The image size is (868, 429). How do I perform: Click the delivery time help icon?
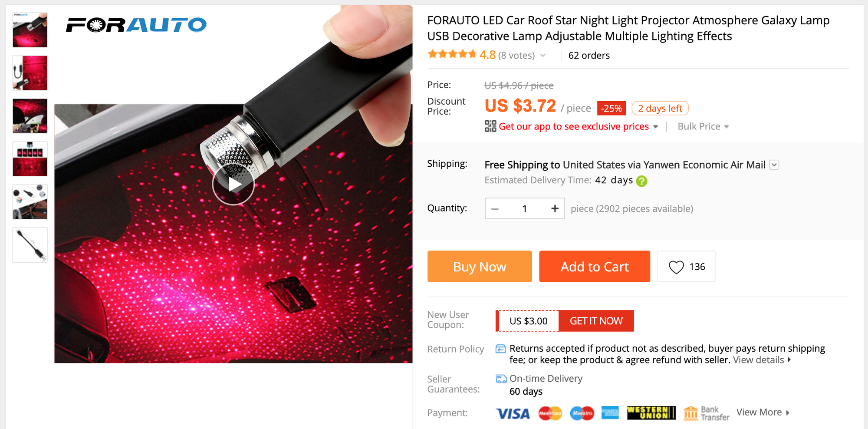coord(641,181)
